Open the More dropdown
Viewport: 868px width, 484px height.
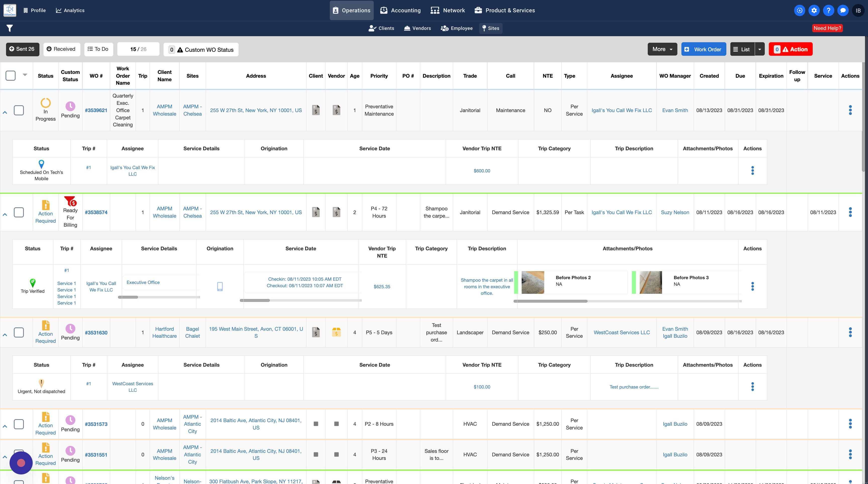click(662, 49)
